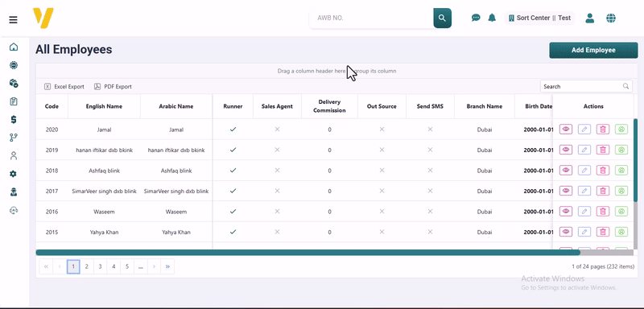Image resolution: width=644 pixels, height=309 pixels.
Task: Go to page 5
Action: (127, 266)
